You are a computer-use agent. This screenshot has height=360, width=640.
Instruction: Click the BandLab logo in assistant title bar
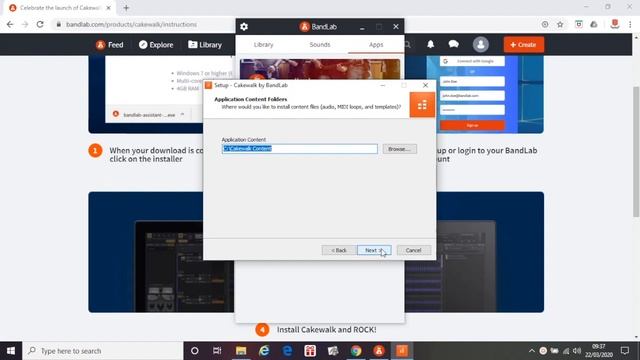click(304, 27)
